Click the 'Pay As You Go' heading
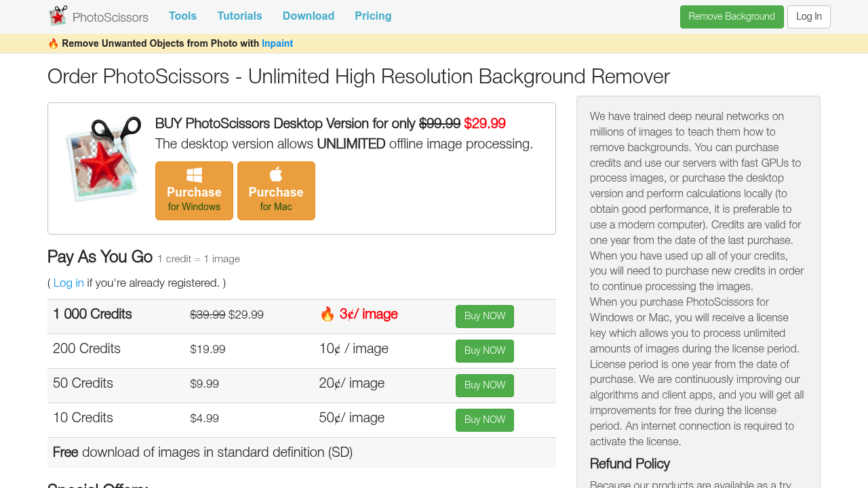868x488 pixels. click(100, 257)
